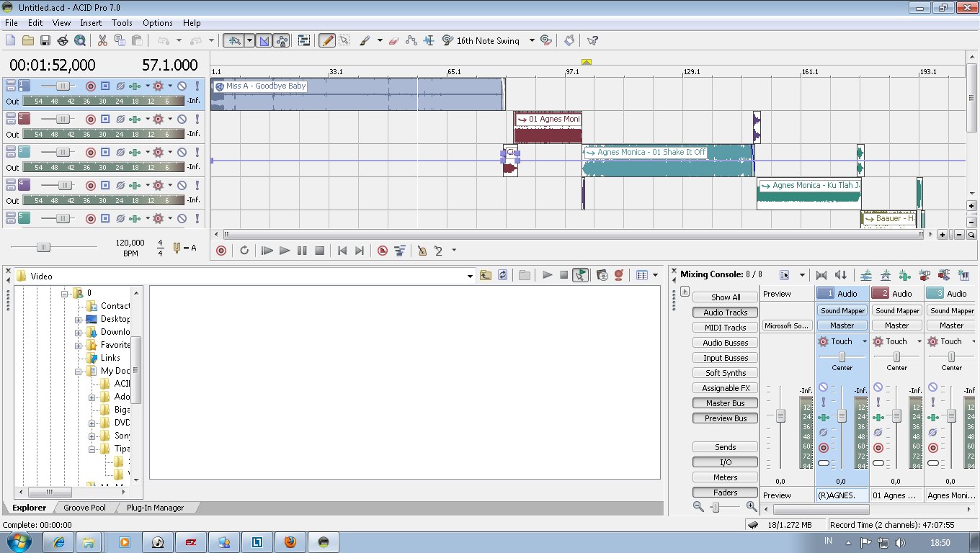The width and height of the screenshot is (980, 553).
Task: Select the Erase tool icon
Action: (x=393, y=40)
